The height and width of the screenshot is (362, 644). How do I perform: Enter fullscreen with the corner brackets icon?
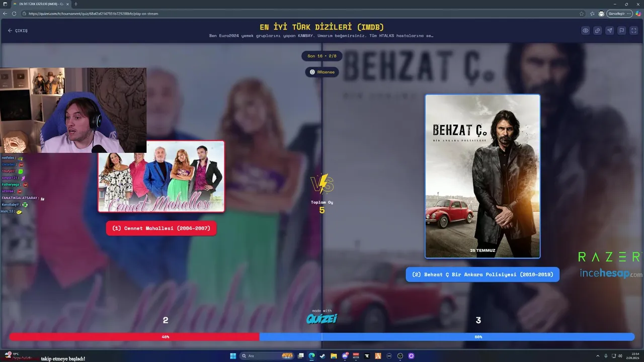pyautogui.click(x=634, y=31)
